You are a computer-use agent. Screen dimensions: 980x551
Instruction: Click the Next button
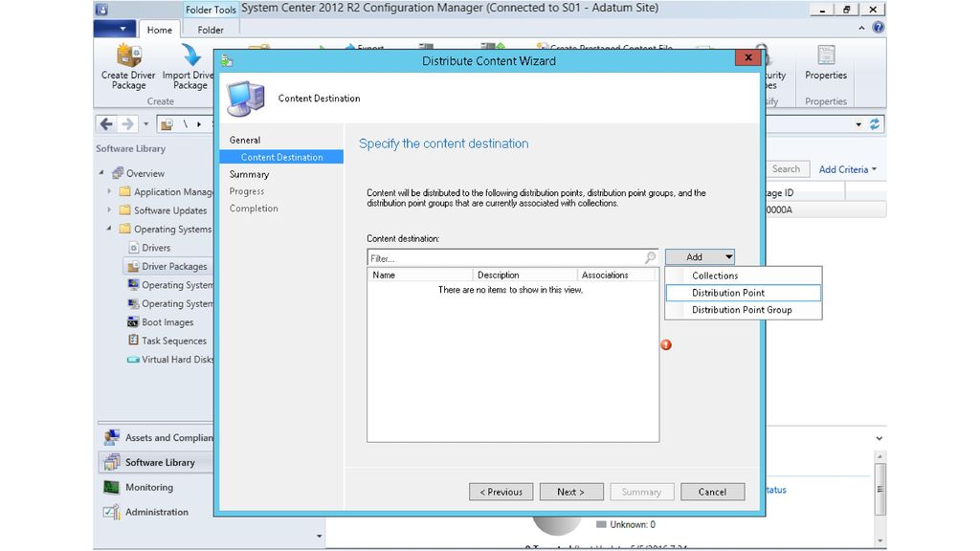pos(571,492)
